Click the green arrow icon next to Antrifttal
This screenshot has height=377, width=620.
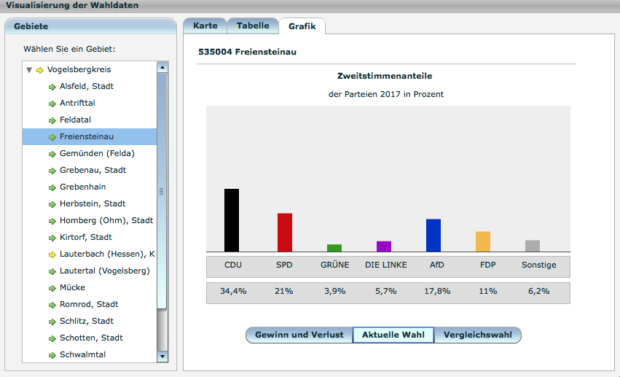[x=52, y=104]
